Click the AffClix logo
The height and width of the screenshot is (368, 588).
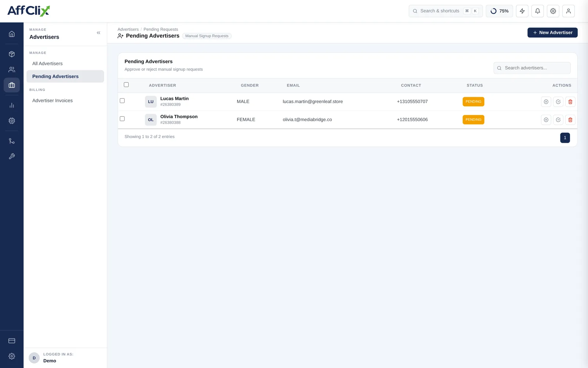[x=29, y=11]
